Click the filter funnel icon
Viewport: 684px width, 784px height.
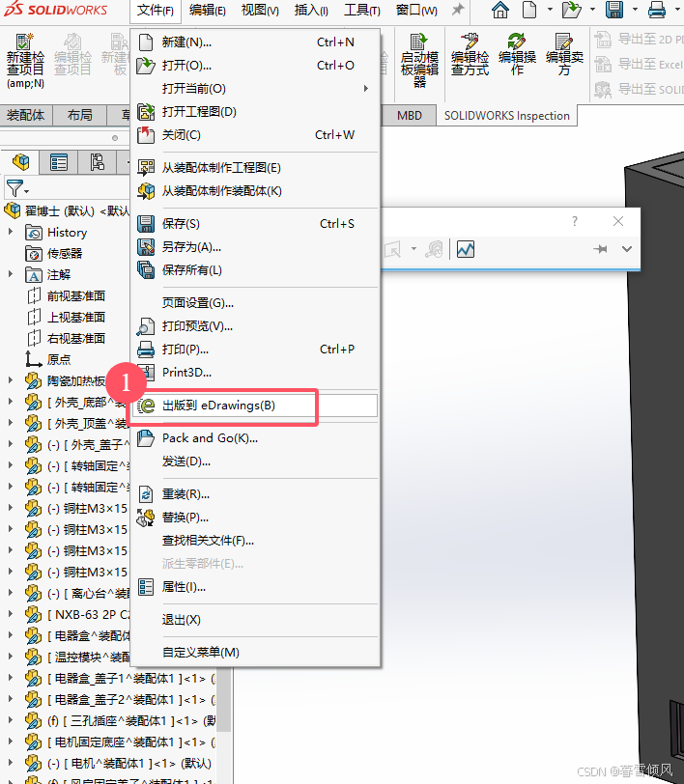[14, 188]
